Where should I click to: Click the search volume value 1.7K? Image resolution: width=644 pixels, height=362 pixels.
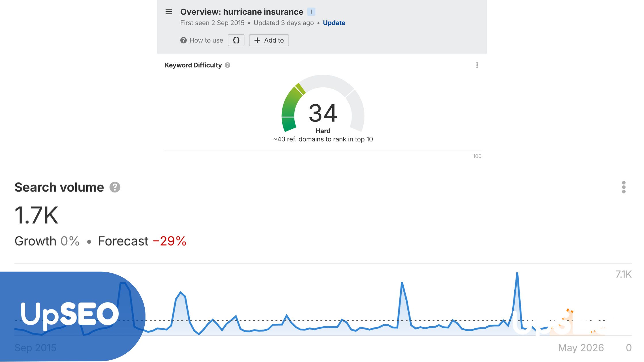coord(37,215)
